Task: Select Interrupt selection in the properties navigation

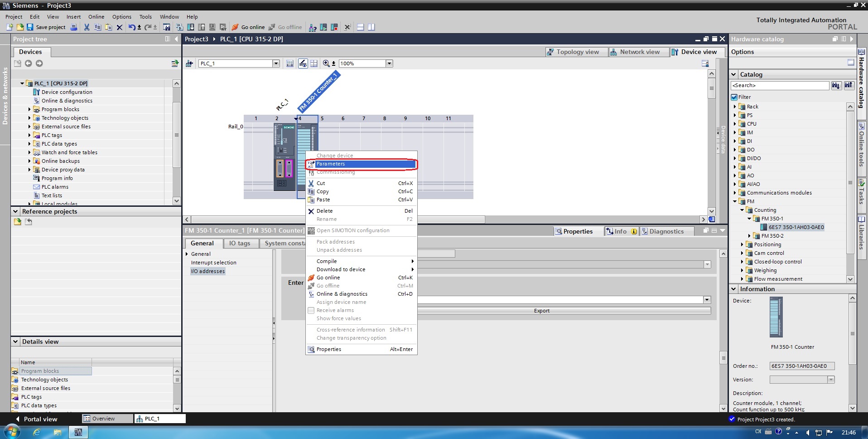Action: click(213, 263)
